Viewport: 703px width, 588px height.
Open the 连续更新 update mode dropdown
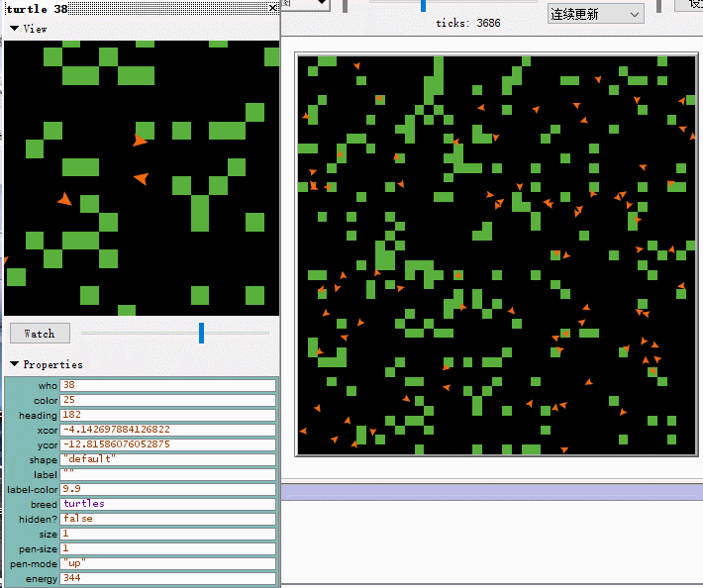595,14
